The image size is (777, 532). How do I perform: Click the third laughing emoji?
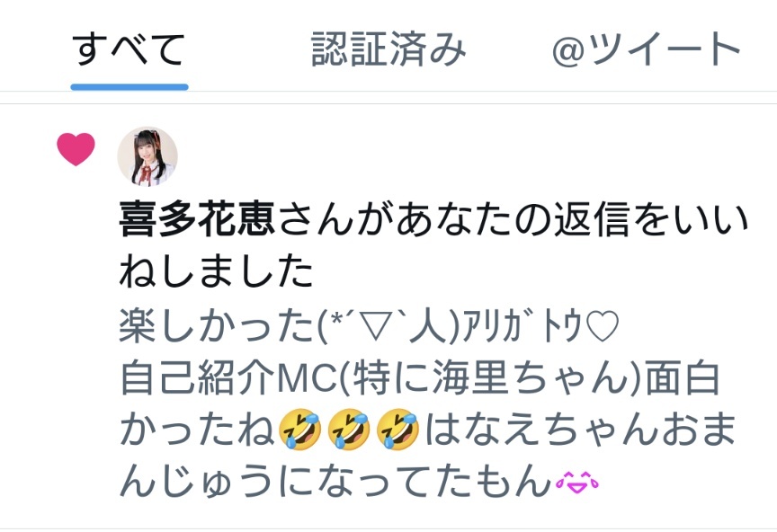click(x=397, y=429)
